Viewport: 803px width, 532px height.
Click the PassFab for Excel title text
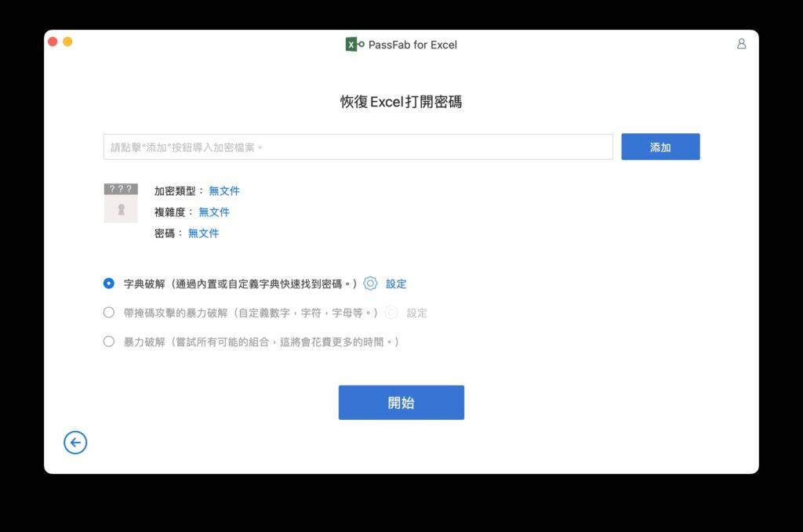click(x=411, y=45)
